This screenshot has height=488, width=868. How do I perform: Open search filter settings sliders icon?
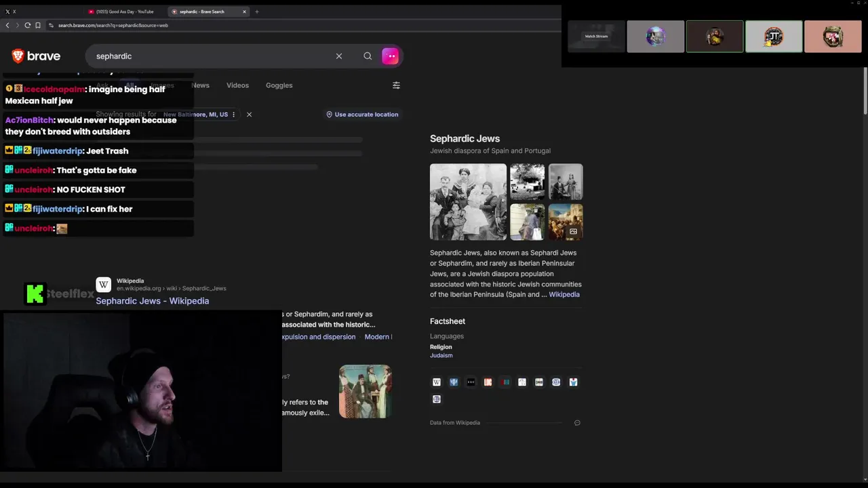point(396,85)
